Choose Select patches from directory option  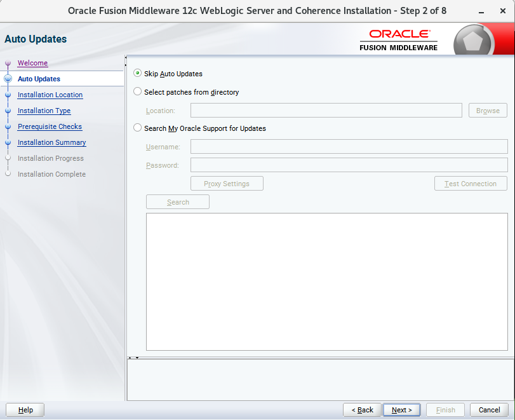138,92
